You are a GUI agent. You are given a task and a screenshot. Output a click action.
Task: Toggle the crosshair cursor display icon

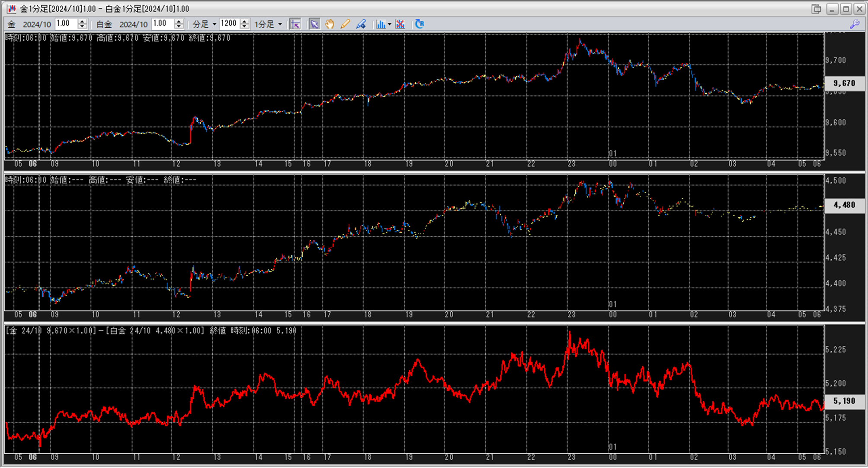[x=295, y=24]
